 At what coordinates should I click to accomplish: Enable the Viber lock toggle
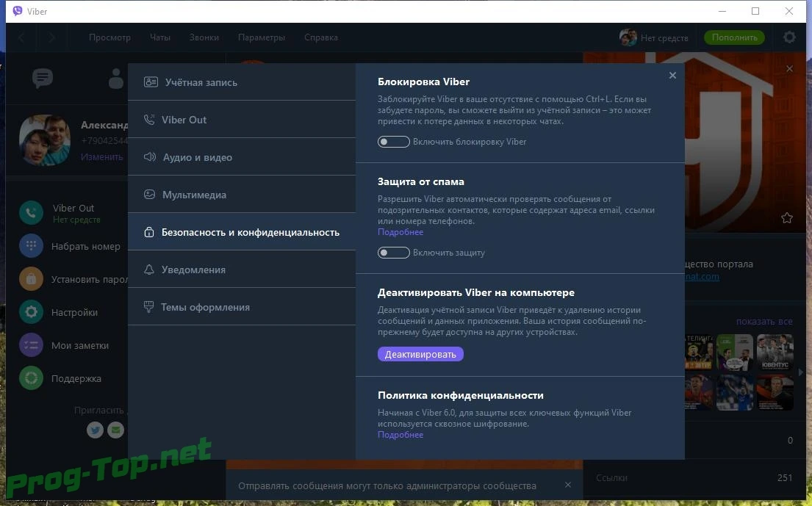pos(394,142)
